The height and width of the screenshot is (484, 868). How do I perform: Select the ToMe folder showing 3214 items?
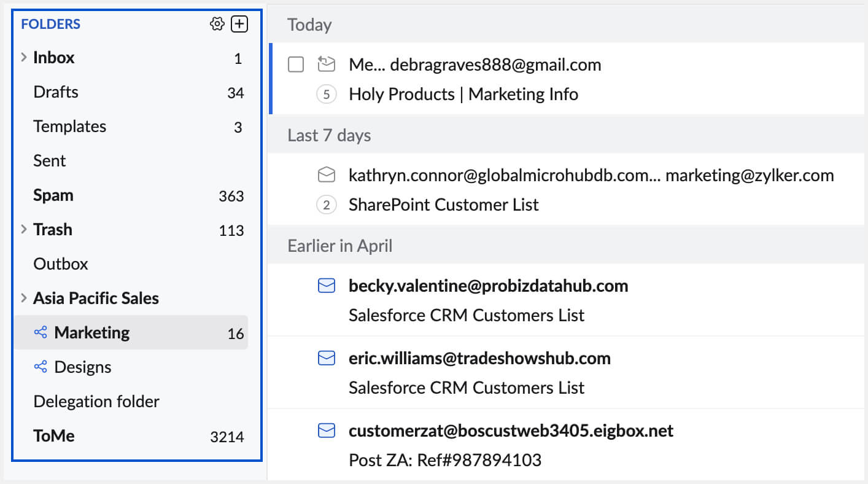tap(53, 435)
